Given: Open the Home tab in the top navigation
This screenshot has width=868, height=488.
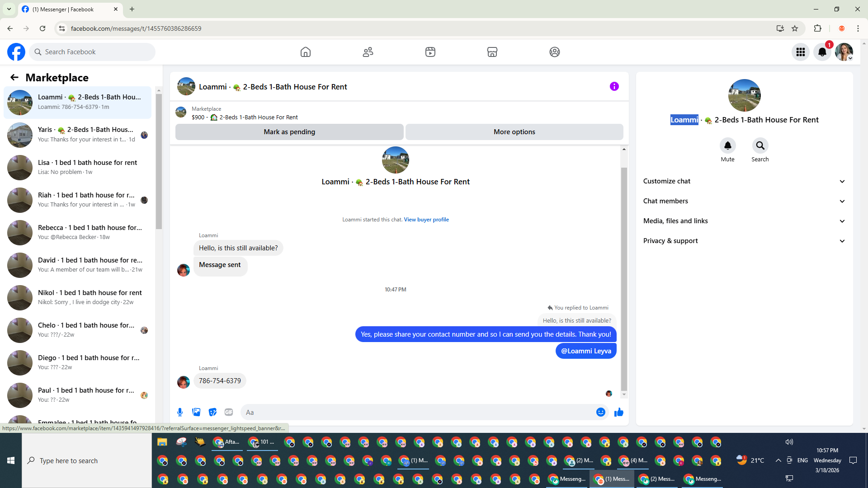Looking at the screenshot, I should [306, 52].
